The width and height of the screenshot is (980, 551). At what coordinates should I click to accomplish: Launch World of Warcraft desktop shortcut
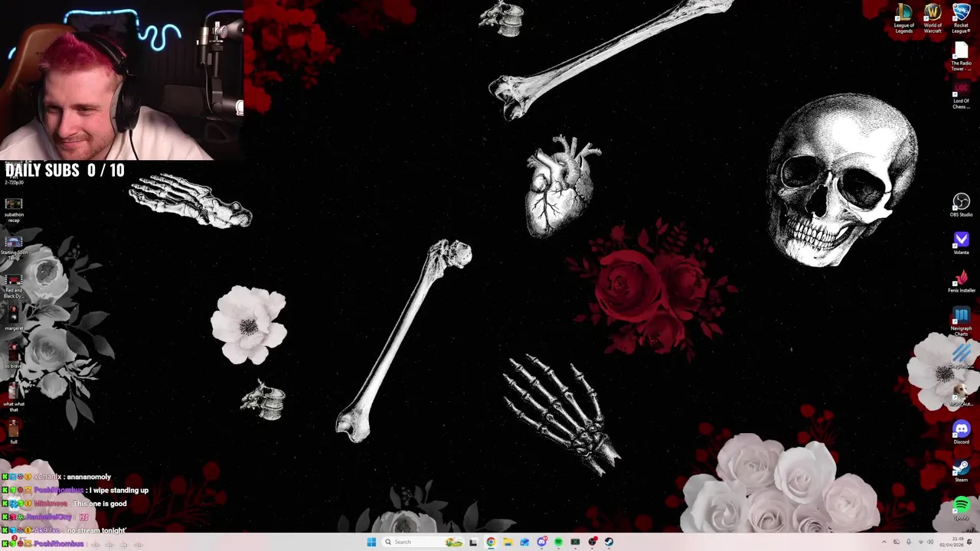click(933, 19)
